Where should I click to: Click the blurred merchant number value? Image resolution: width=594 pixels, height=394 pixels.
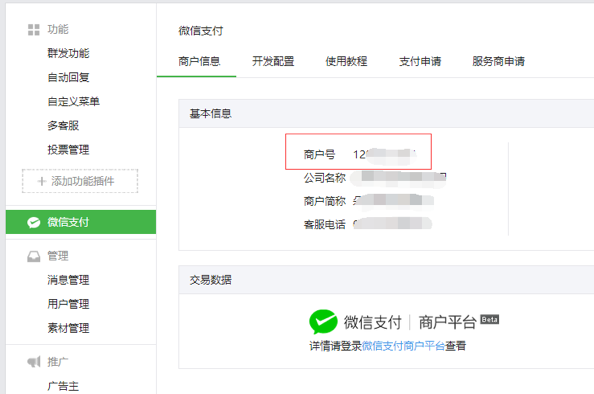pyautogui.click(x=385, y=155)
